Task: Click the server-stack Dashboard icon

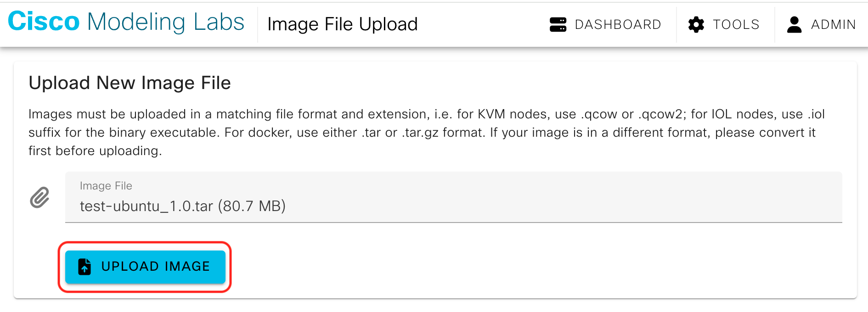Action: [558, 24]
